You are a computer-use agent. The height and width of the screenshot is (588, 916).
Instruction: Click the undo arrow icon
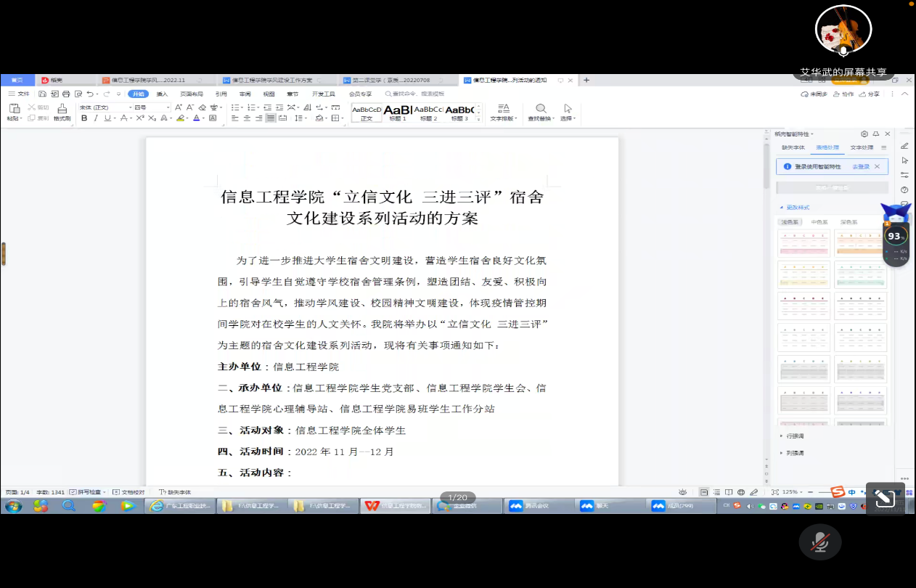pos(89,94)
